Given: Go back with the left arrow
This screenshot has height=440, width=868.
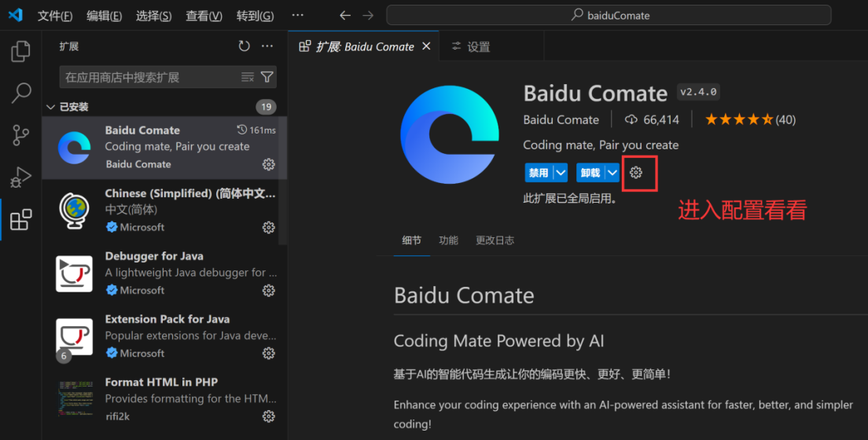Looking at the screenshot, I should 345,16.
